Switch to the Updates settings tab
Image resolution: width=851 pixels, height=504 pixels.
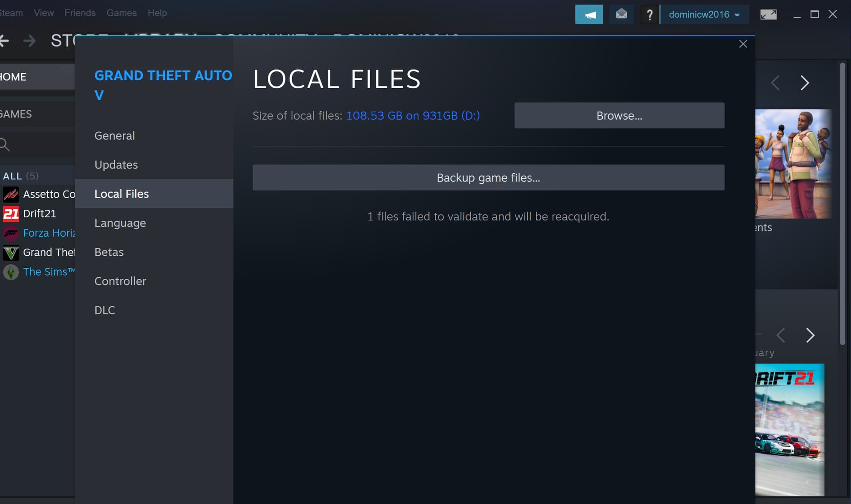[x=154, y=165]
